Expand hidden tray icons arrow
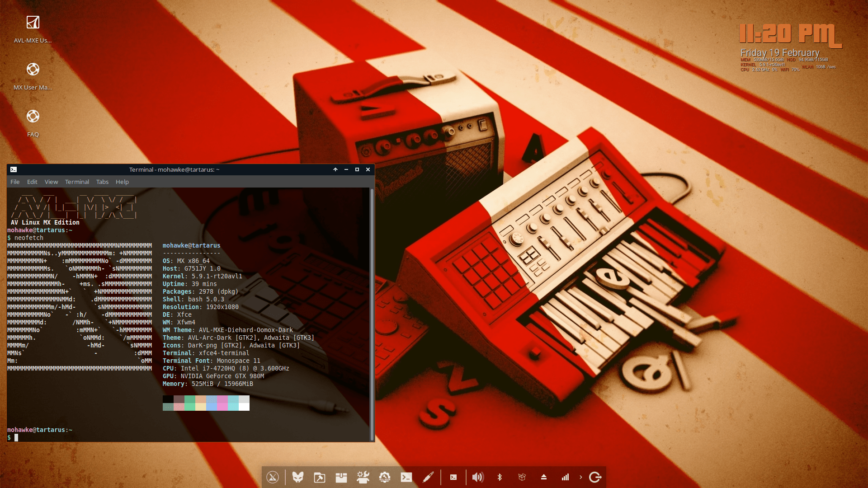The image size is (868, 488). [580, 477]
